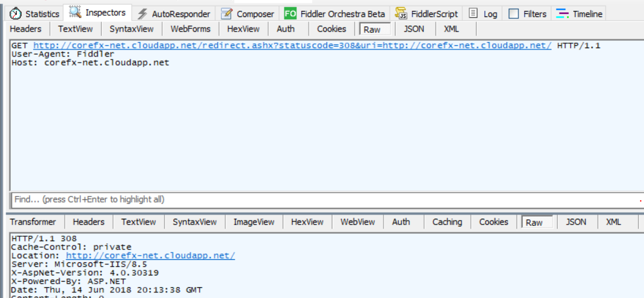Open the Timeline tab
The image size is (644, 298).
coord(579,14)
